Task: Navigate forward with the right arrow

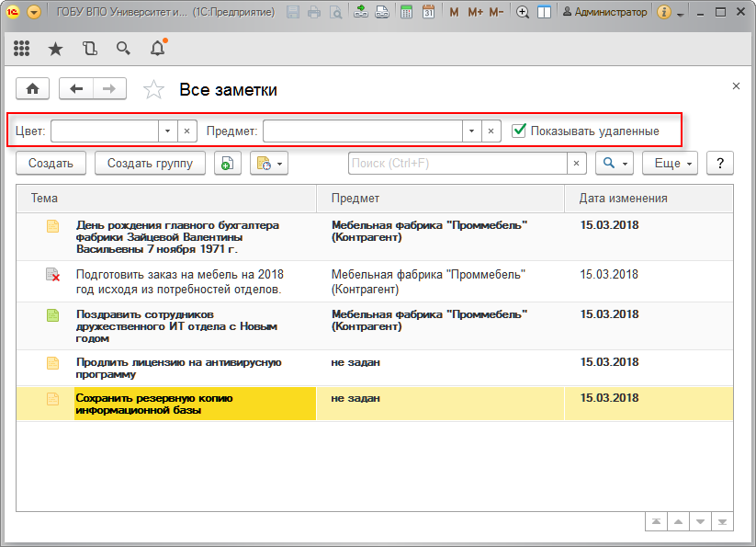Action: click(x=109, y=89)
